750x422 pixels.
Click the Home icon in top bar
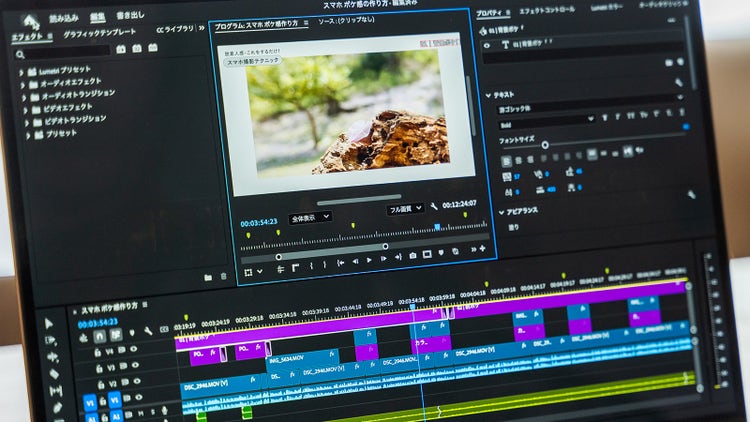click(30, 21)
